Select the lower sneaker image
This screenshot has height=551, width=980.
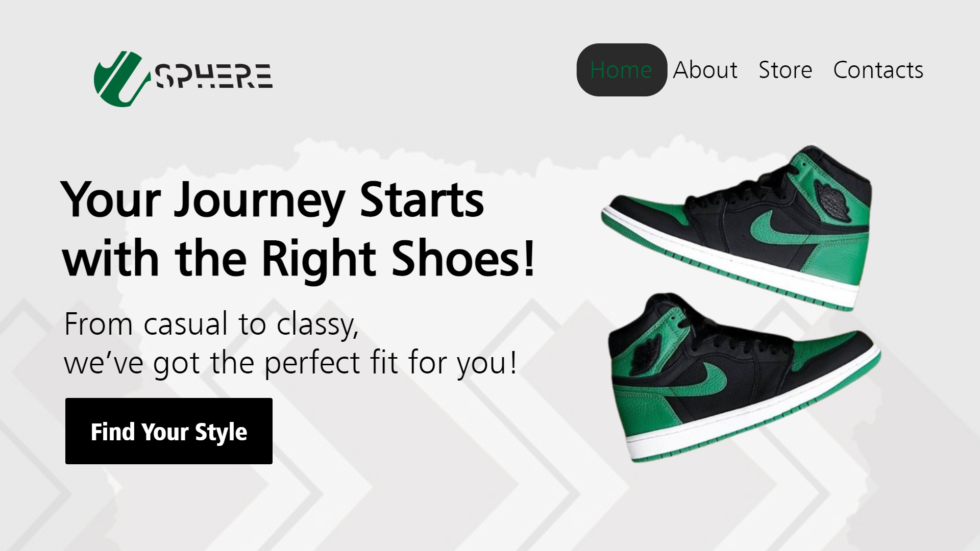click(x=744, y=378)
